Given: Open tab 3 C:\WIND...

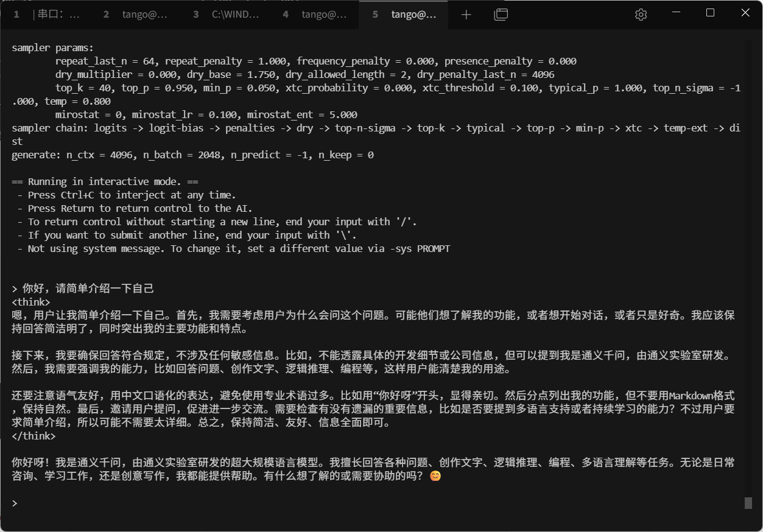Looking at the screenshot, I should click(225, 15).
